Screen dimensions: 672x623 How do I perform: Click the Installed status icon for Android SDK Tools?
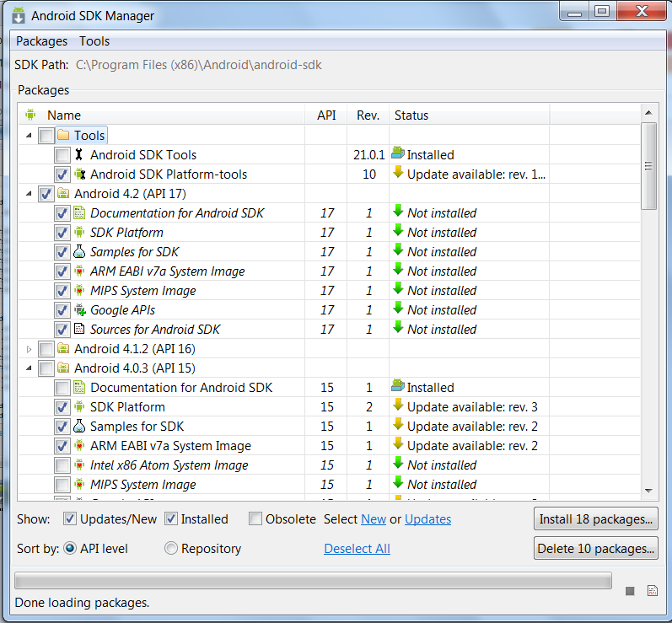398,153
